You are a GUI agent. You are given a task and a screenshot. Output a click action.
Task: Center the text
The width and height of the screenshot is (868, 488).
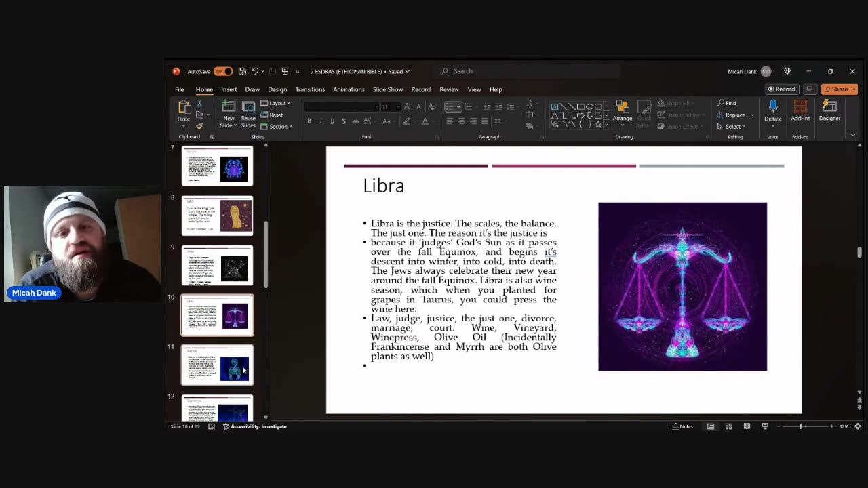461,121
